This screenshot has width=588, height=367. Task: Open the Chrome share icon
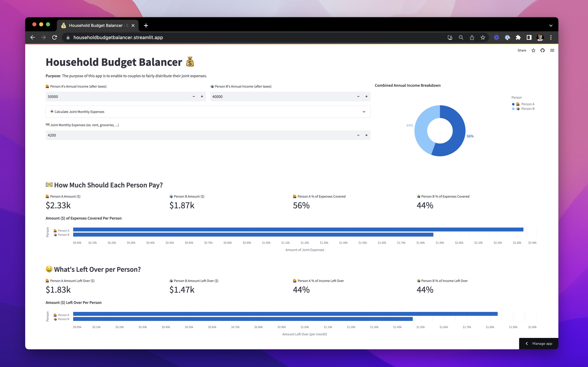472,37
